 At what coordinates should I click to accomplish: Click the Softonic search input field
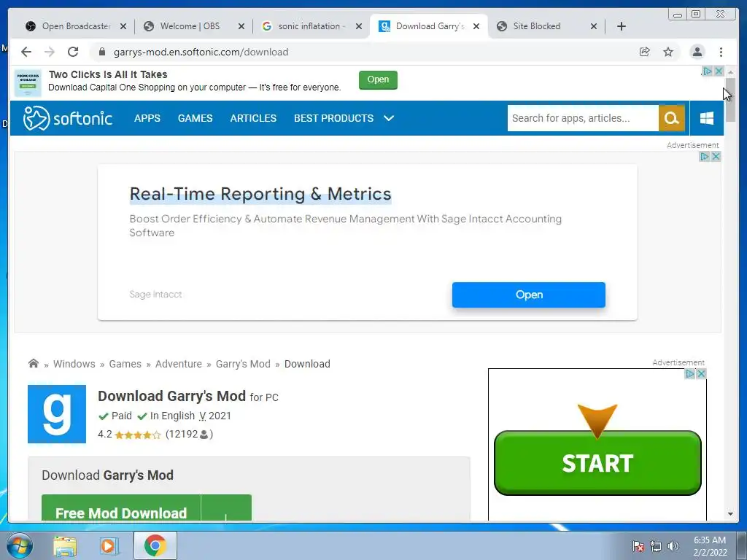(583, 118)
